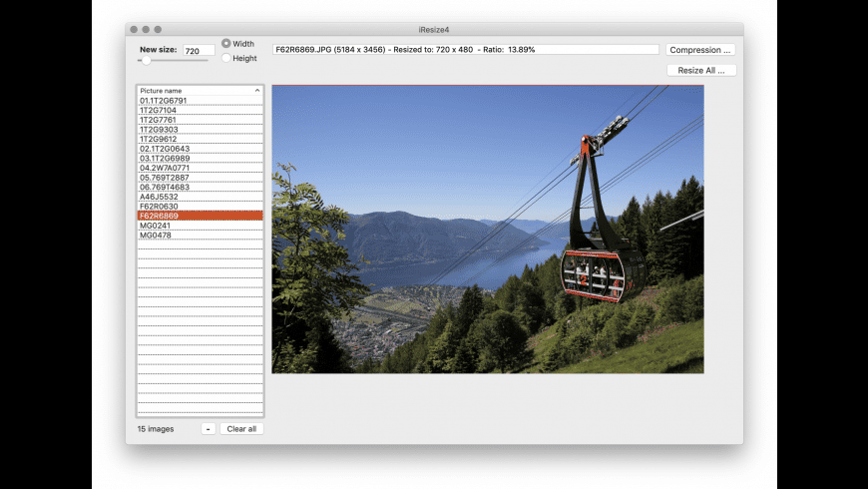The image size is (868, 489).
Task: Click the Clear all button
Action: [241, 429]
